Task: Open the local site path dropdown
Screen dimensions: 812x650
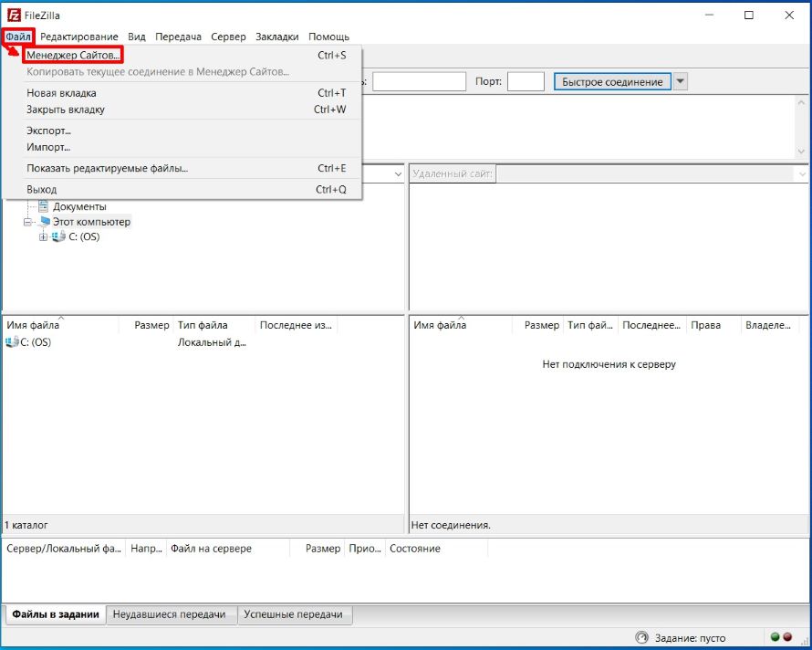Action: coord(398,173)
